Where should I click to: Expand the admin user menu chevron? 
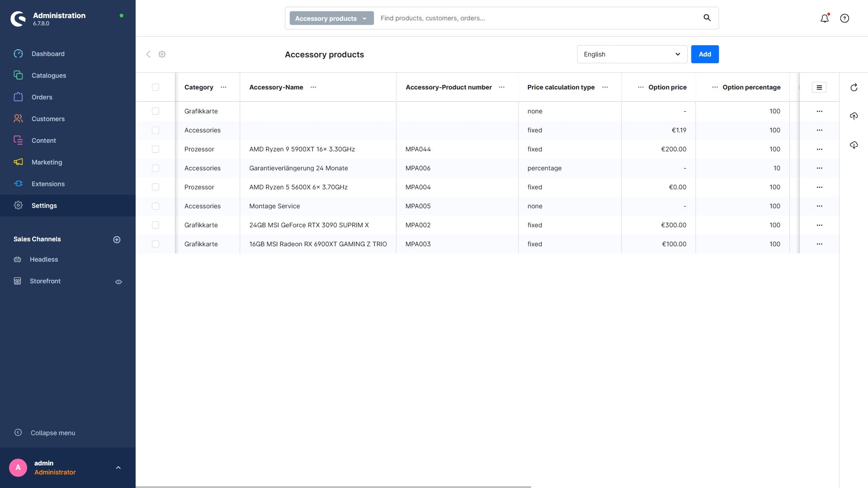pyautogui.click(x=118, y=468)
